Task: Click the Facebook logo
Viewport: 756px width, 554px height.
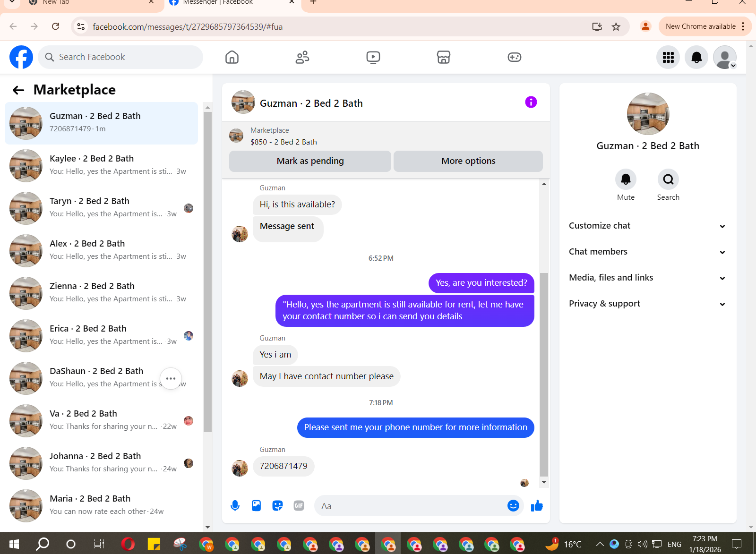Action: (21, 57)
